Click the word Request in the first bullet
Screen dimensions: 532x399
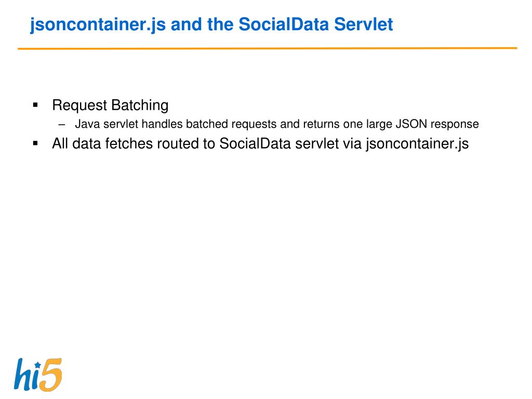point(79,105)
